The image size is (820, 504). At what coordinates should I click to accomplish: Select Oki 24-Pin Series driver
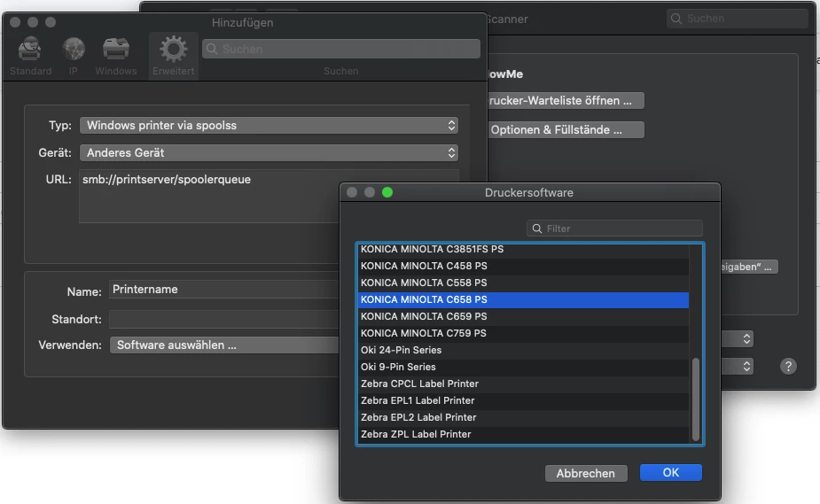(x=523, y=350)
